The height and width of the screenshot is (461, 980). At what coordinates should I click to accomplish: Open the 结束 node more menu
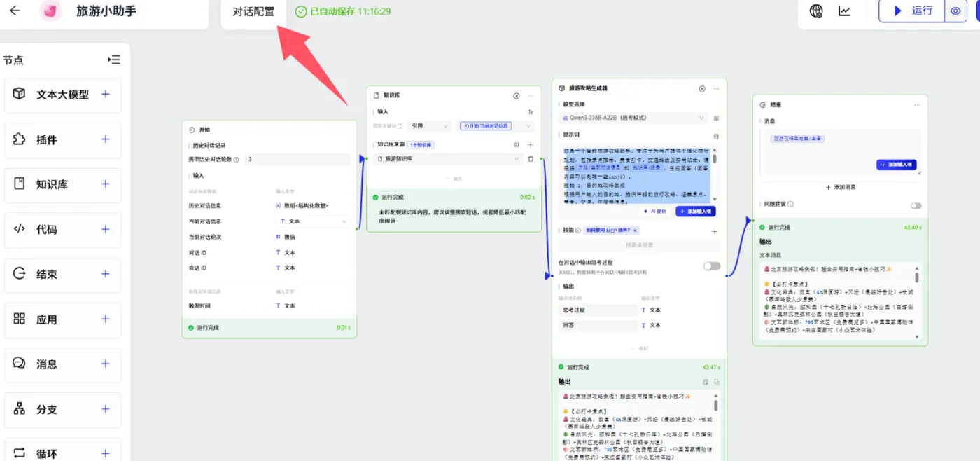point(917,105)
